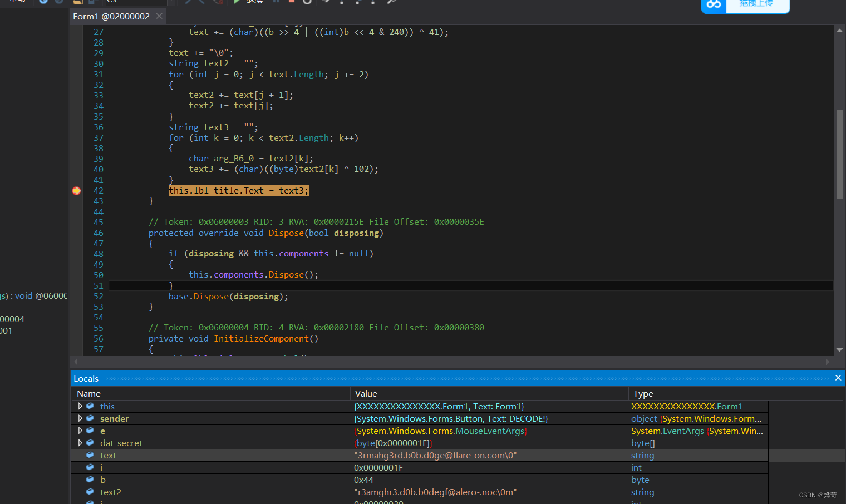Click the cloud icon on the blue upload widget

tap(714, 4)
